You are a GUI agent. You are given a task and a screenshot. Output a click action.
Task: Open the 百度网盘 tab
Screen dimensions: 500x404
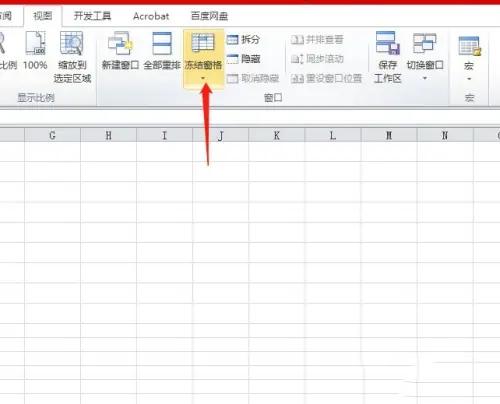coord(209,16)
